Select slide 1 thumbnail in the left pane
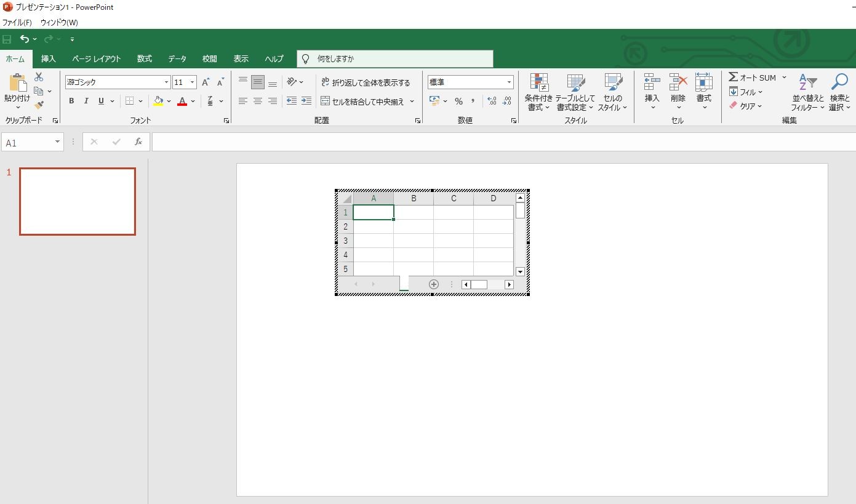 click(78, 202)
